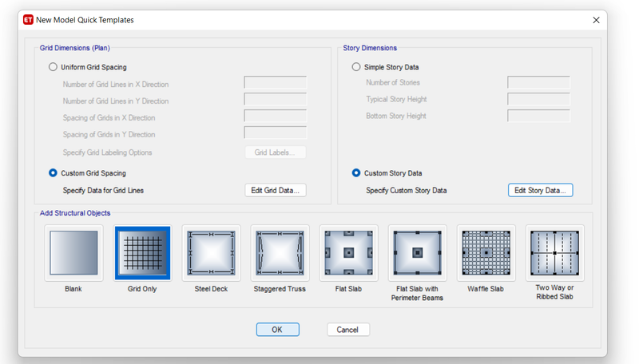Pick the Waffle Slab template
639x364 pixels.
(486, 253)
